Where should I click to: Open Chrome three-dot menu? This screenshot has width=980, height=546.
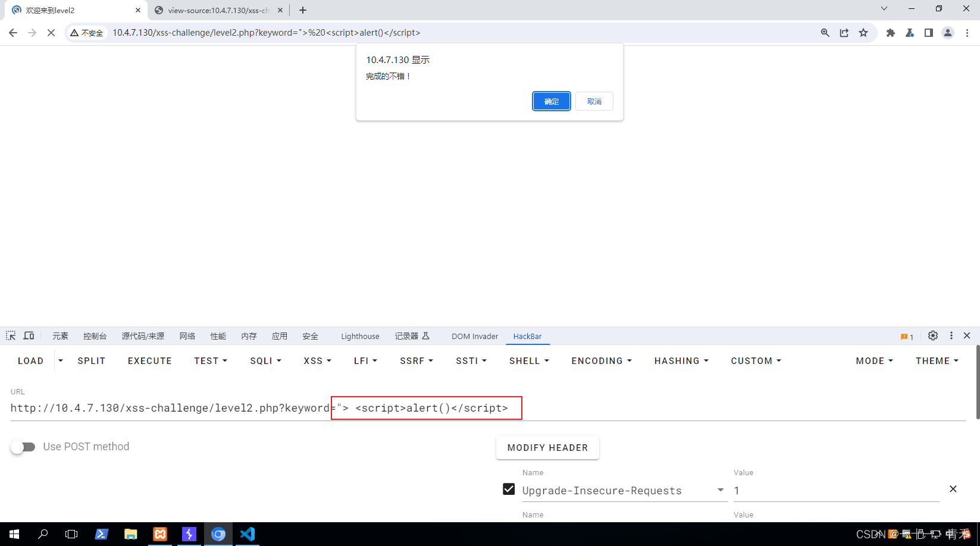click(967, 33)
